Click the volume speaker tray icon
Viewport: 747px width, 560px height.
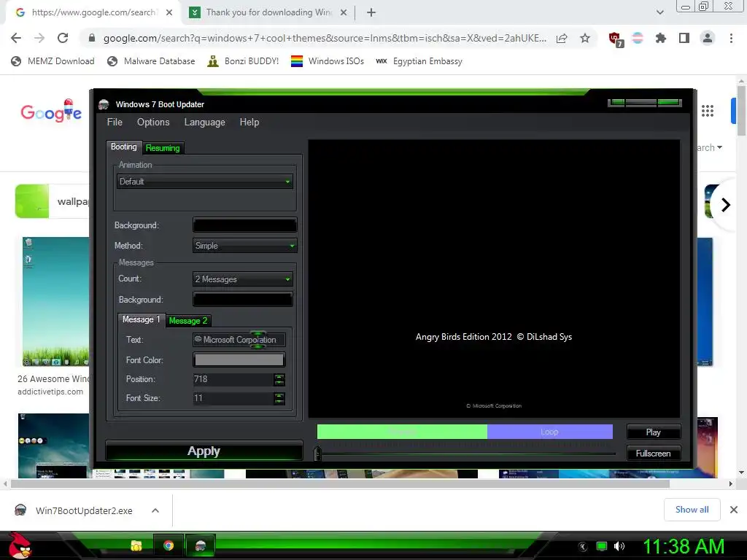click(x=619, y=546)
